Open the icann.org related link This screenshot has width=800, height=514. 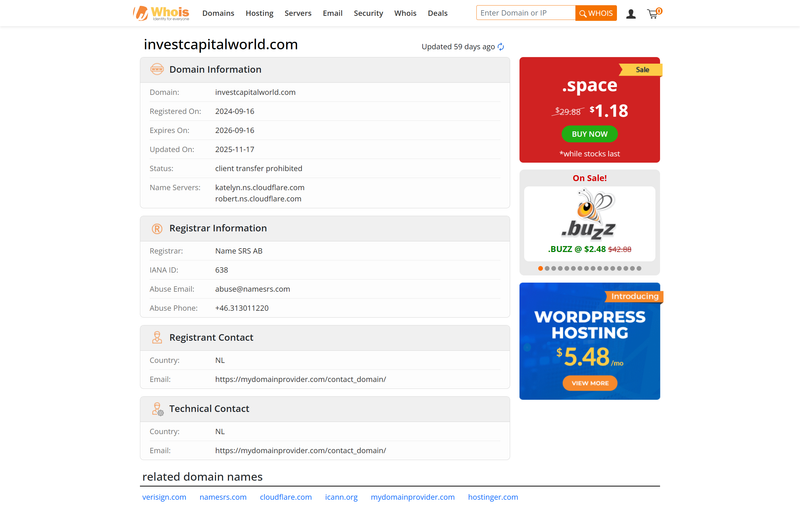(341, 497)
